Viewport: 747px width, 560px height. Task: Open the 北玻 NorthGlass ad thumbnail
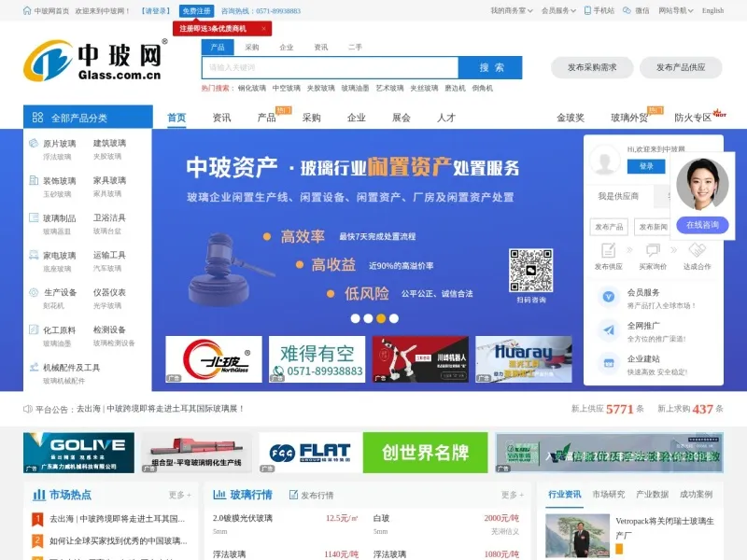pyautogui.click(x=214, y=359)
